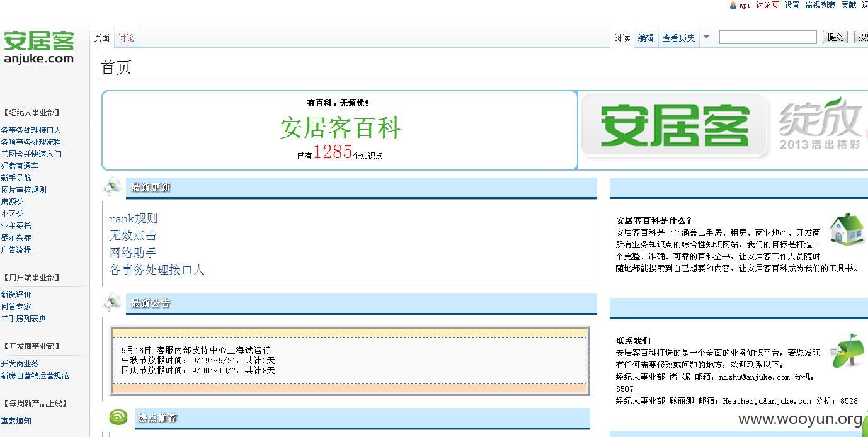Click the anjuke.com logo
The image size is (868, 437).
point(38,47)
